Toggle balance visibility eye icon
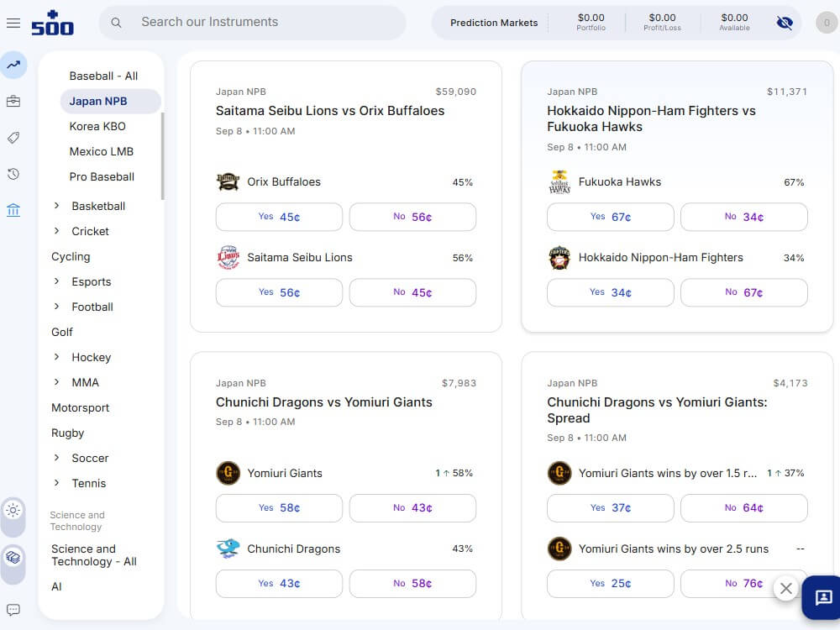Image resolution: width=840 pixels, height=630 pixels. click(x=785, y=23)
